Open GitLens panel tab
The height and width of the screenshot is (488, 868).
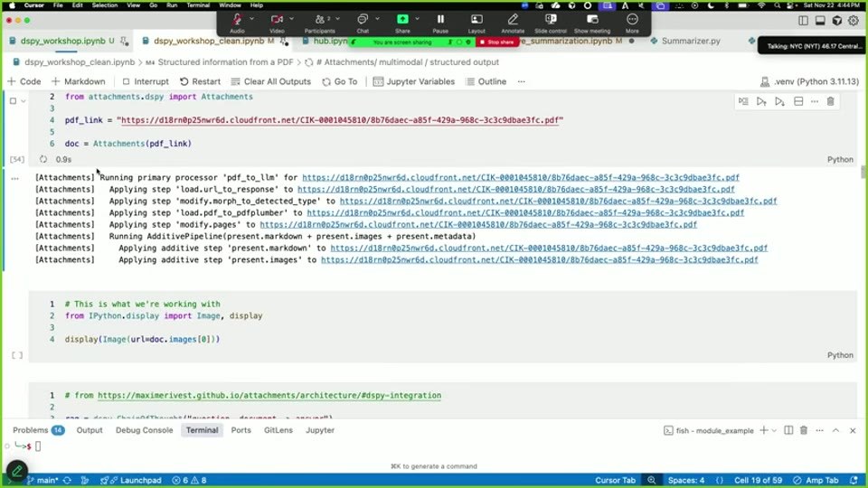tap(278, 430)
